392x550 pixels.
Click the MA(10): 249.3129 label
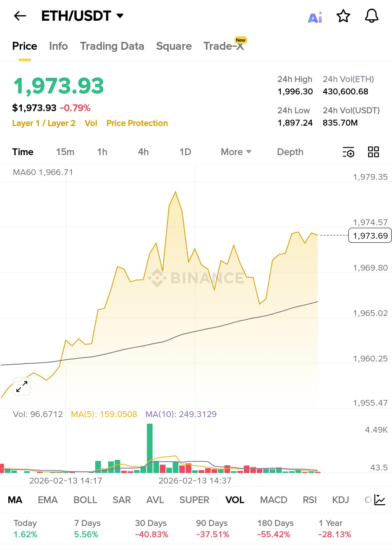coord(181,414)
